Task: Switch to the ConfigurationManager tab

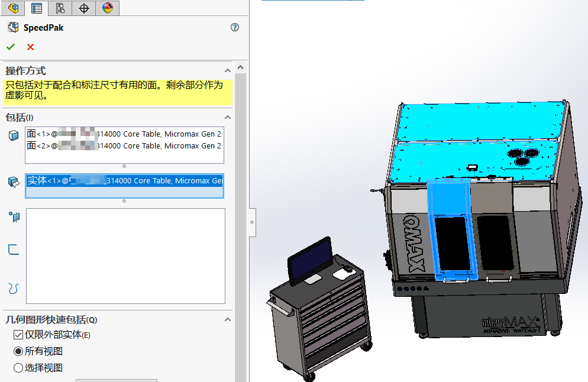Action: coord(60,8)
